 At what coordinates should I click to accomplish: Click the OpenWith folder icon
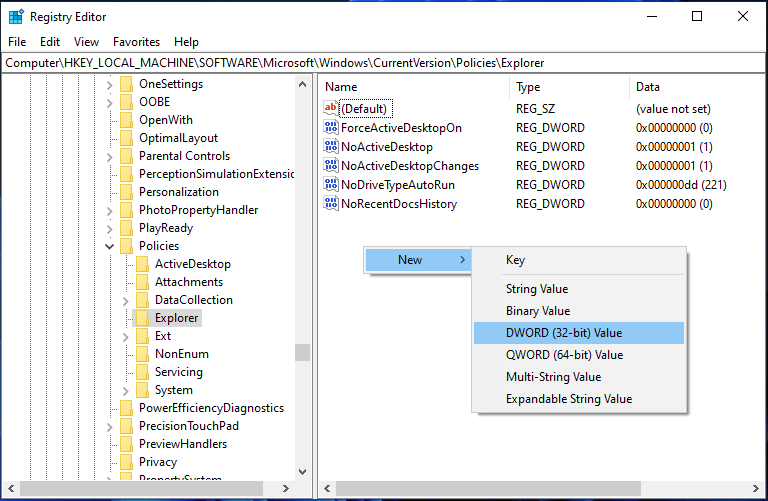[126, 120]
